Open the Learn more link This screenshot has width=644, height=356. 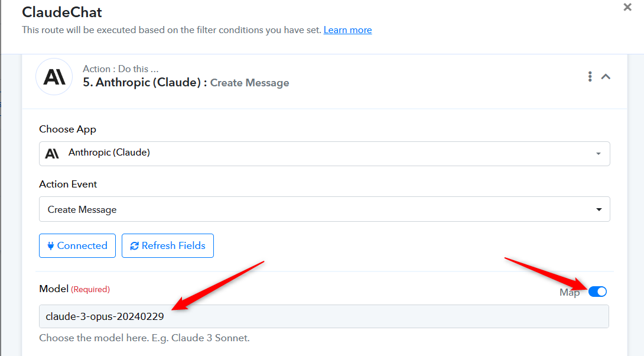(347, 30)
